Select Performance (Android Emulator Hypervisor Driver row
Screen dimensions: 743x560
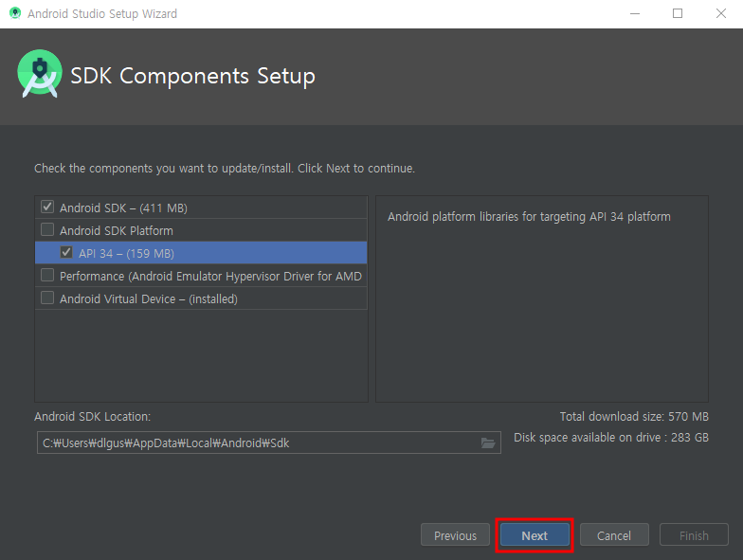tap(201, 276)
